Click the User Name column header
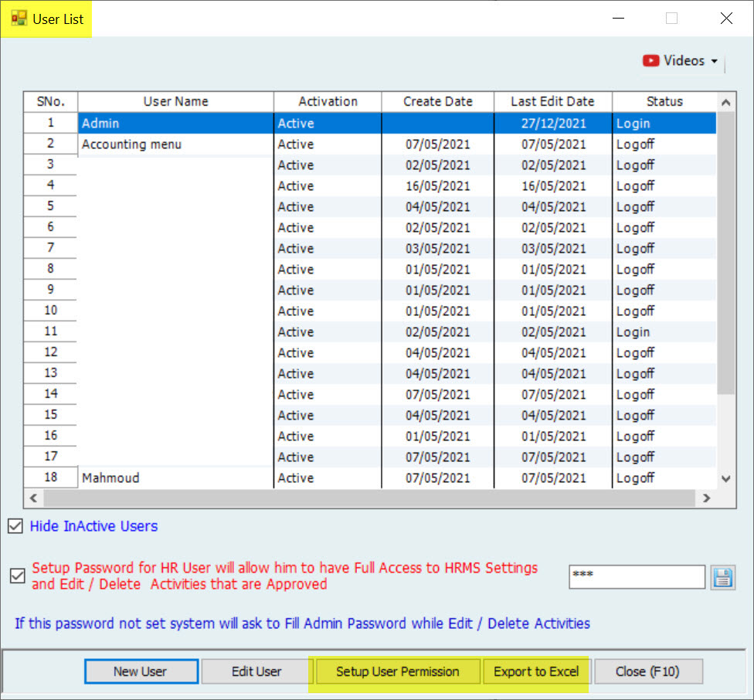Screen dimensions: 754x700 click(175, 102)
